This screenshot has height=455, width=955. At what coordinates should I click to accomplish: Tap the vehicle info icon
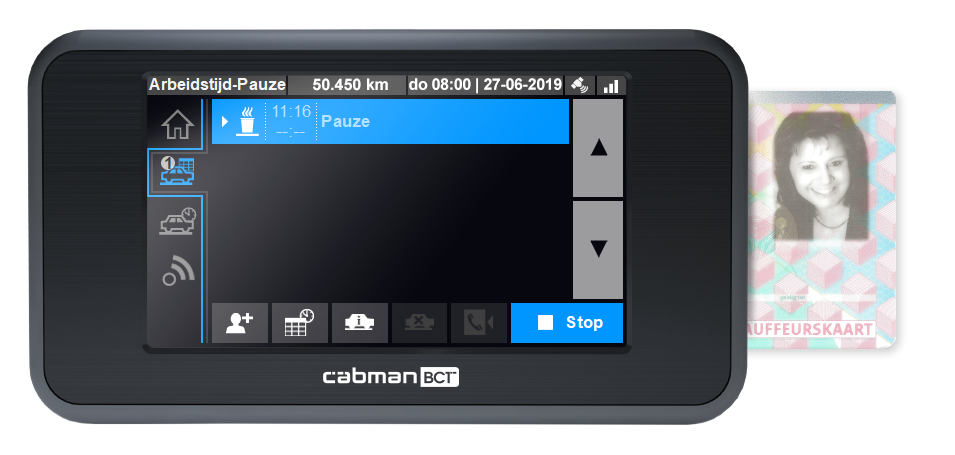(359, 323)
